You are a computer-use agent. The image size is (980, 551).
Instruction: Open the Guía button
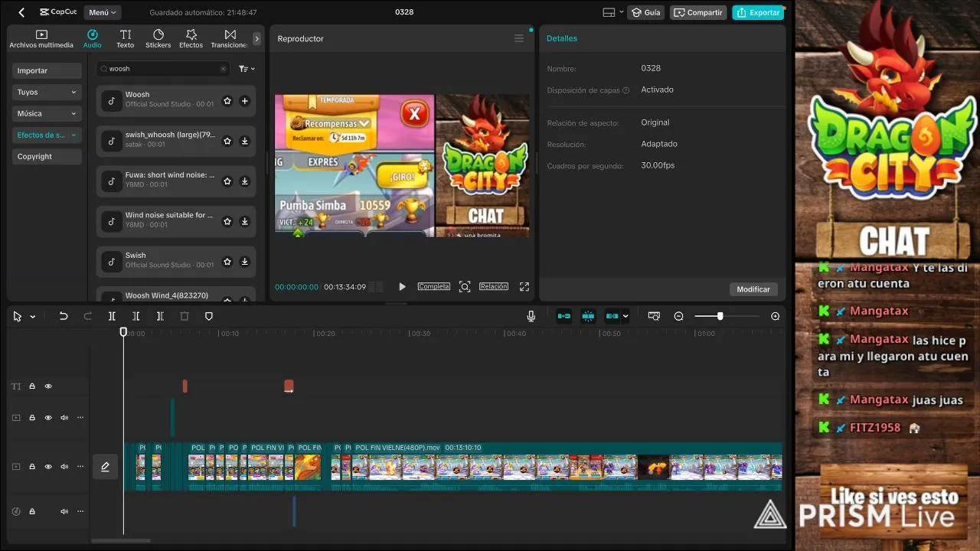[x=645, y=12]
